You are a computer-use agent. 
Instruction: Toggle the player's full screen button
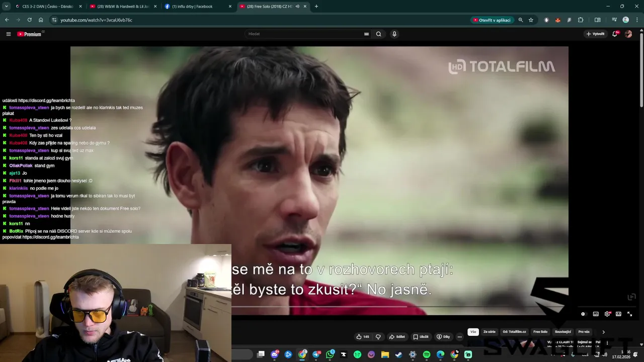click(629, 314)
